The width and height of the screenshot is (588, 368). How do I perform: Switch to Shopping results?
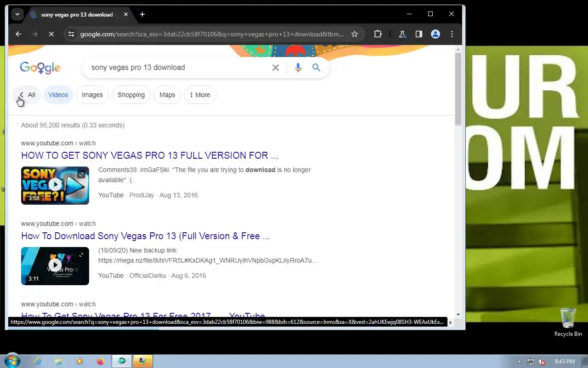[131, 95]
